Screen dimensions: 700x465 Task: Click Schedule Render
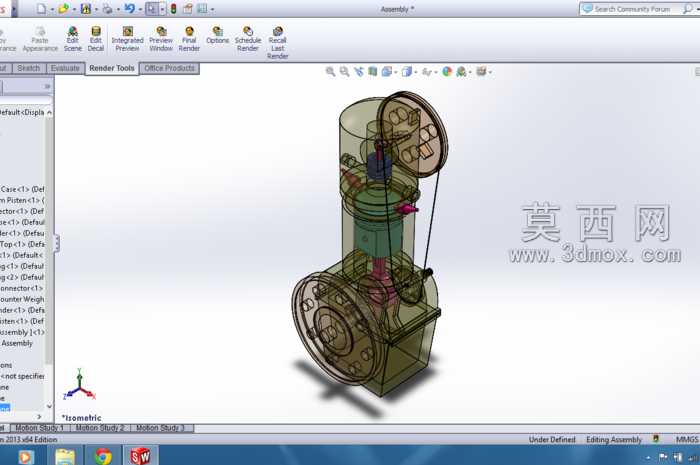[248, 39]
